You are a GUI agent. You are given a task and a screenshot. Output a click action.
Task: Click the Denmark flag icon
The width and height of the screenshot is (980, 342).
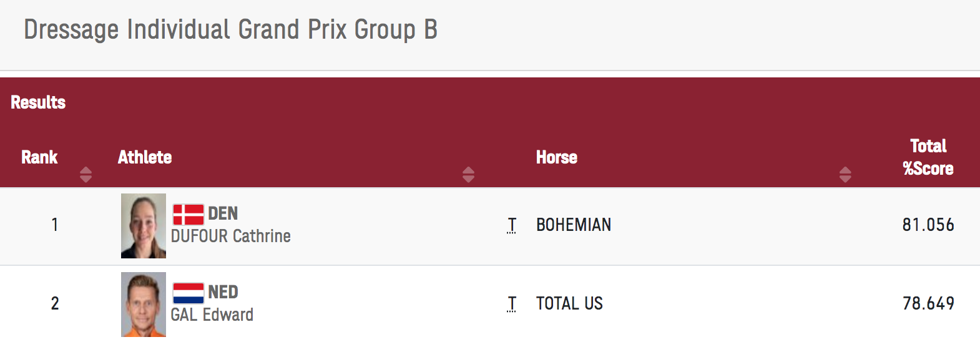(x=189, y=214)
